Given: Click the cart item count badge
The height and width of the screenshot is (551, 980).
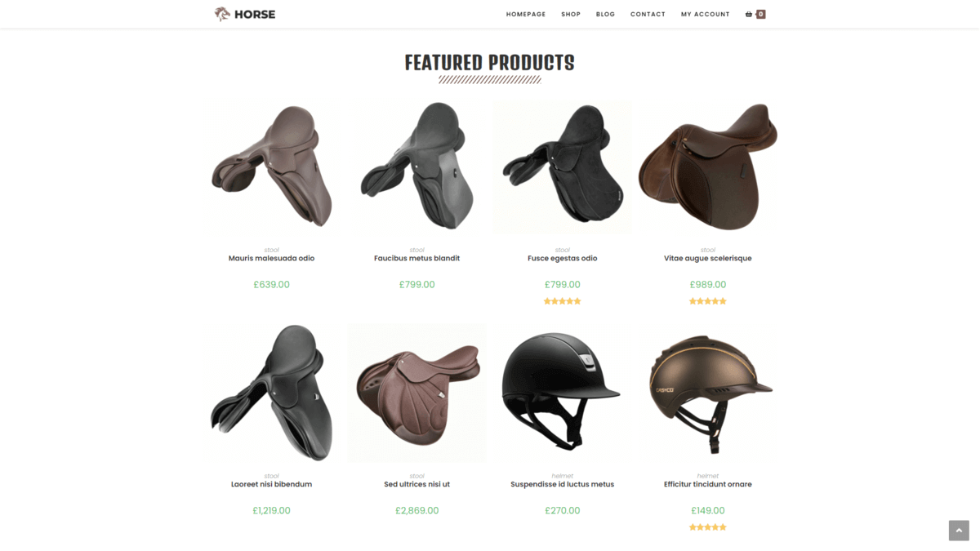Looking at the screenshot, I should click(761, 14).
